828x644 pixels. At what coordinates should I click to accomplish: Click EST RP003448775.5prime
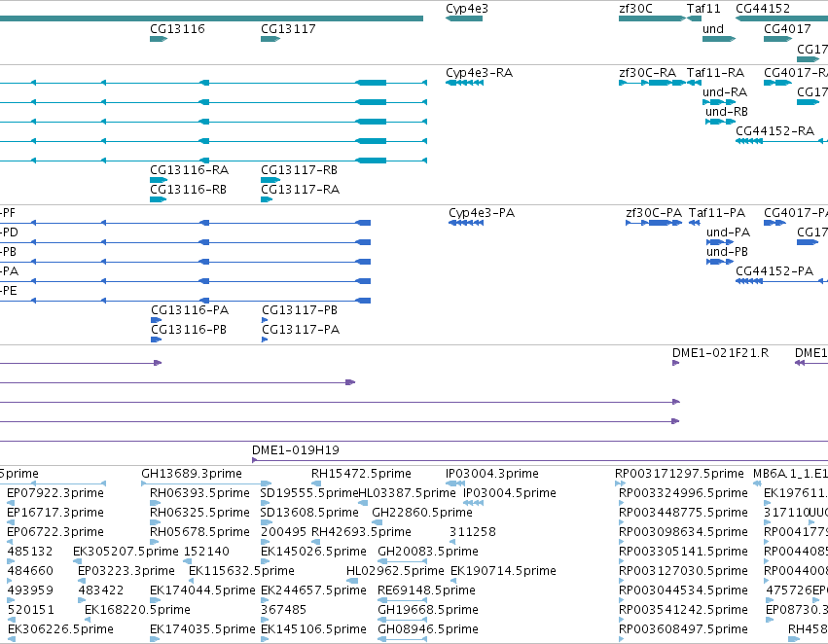pos(683,513)
